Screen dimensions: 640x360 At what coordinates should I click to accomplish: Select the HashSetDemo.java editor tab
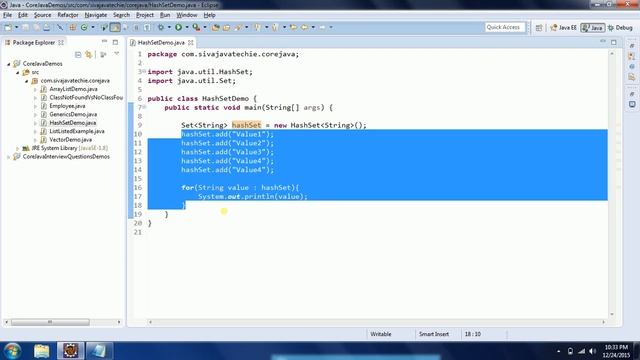pos(161,42)
